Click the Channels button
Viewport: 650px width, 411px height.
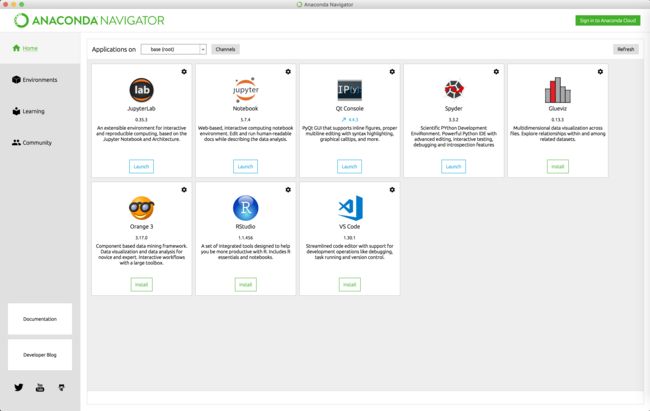pyautogui.click(x=226, y=49)
